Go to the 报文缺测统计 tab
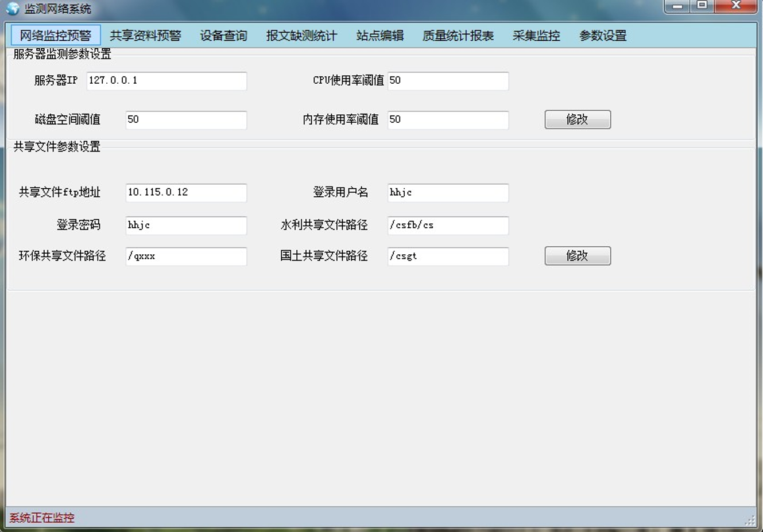 [x=301, y=36]
